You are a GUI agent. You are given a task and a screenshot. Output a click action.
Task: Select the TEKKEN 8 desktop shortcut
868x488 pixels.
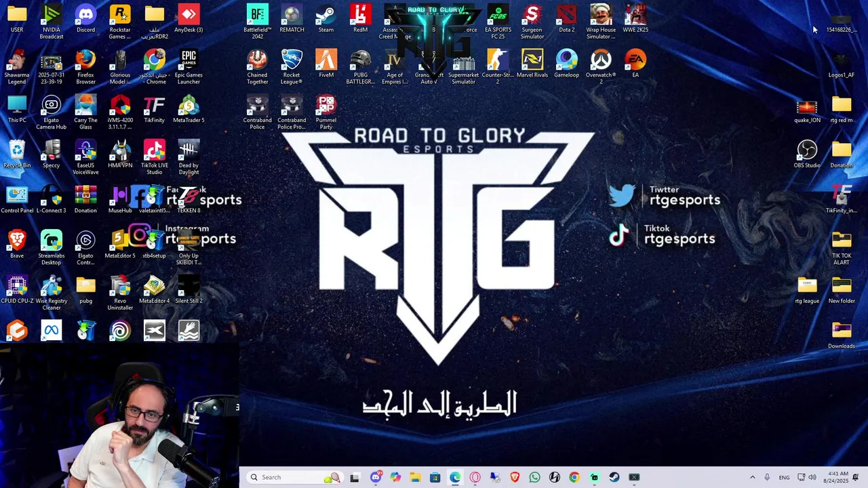(189, 199)
